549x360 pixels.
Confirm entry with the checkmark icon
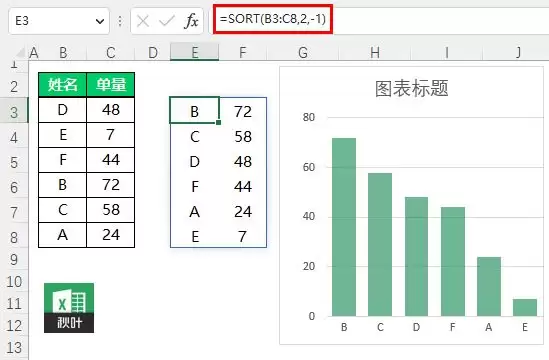pyautogui.click(x=166, y=21)
